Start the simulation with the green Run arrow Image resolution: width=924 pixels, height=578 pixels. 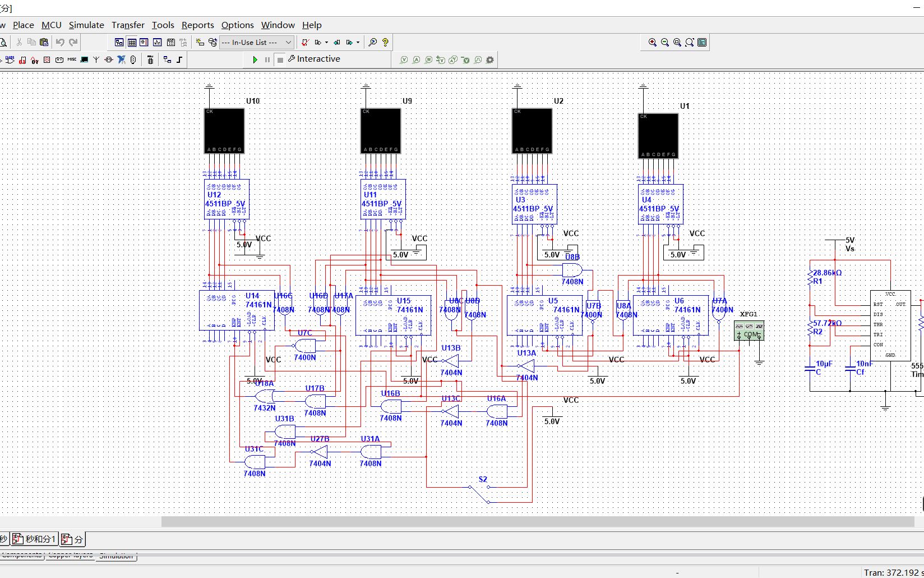pos(255,59)
